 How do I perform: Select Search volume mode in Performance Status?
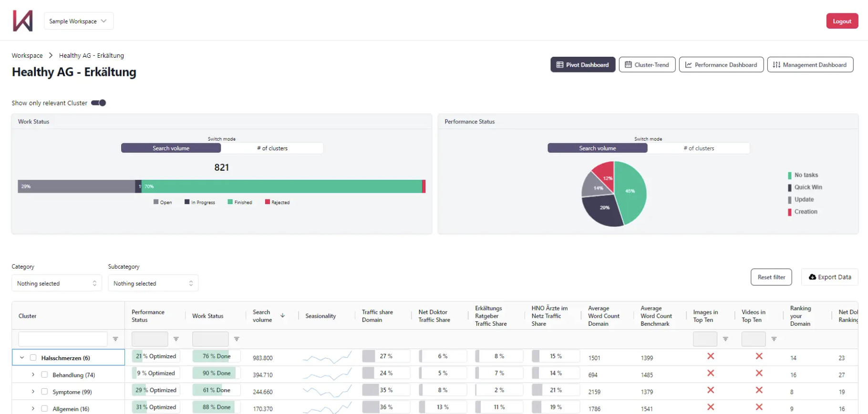point(597,148)
